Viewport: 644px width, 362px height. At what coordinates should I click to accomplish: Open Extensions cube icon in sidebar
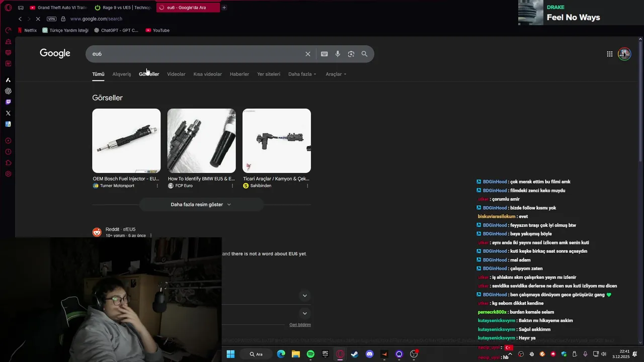8,163
